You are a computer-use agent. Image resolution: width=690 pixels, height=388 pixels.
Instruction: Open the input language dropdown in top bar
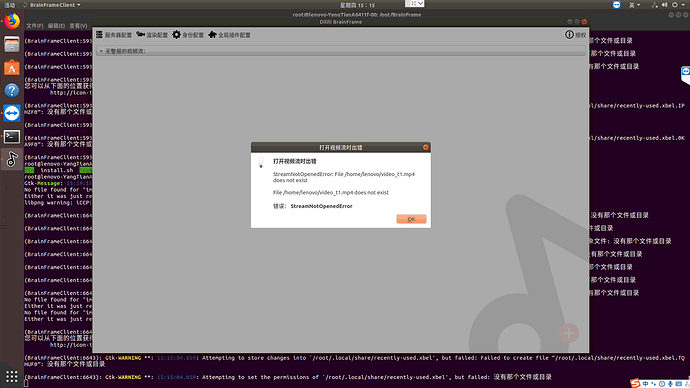click(634, 5)
